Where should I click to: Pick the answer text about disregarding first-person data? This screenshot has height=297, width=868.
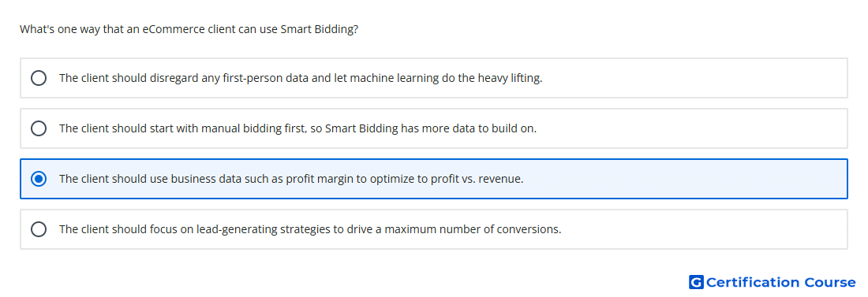point(301,78)
